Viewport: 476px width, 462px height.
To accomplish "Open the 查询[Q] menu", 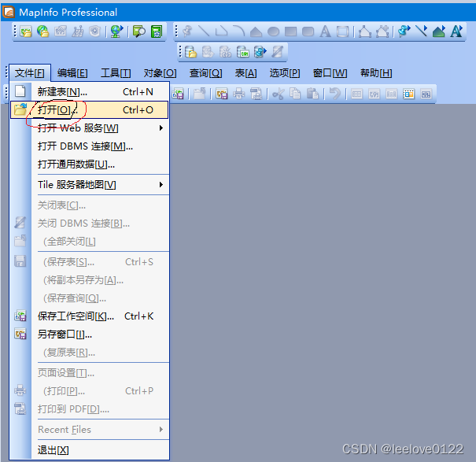I will (206, 73).
